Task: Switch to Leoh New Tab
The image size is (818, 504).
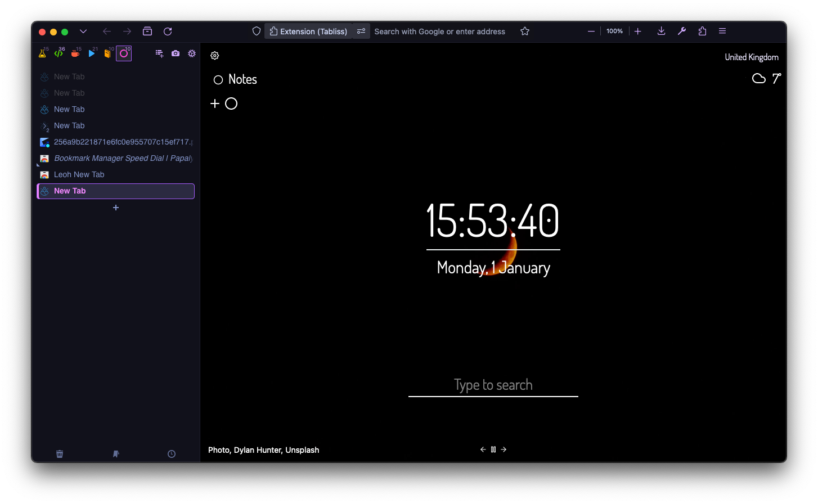Action: [x=116, y=174]
